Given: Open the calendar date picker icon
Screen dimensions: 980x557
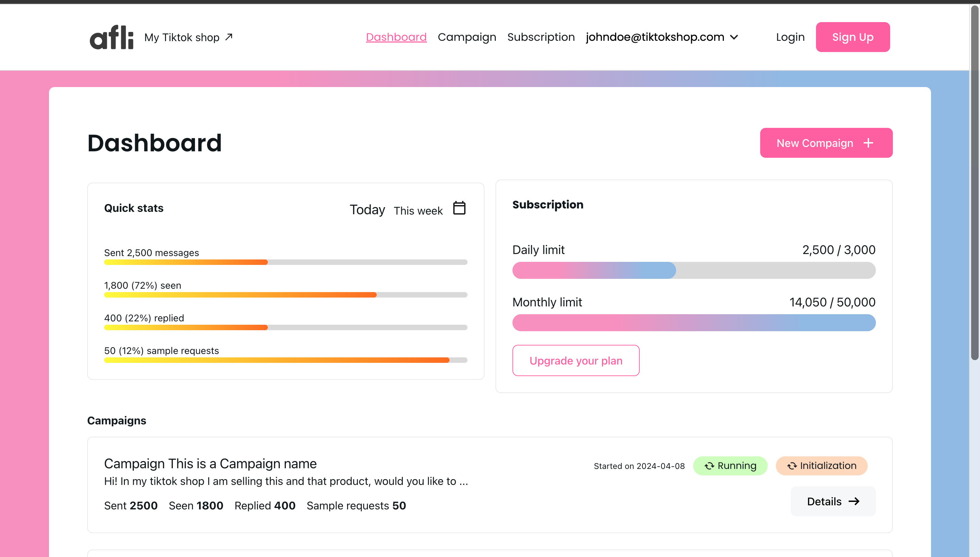Looking at the screenshot, I should click(459, 208).
